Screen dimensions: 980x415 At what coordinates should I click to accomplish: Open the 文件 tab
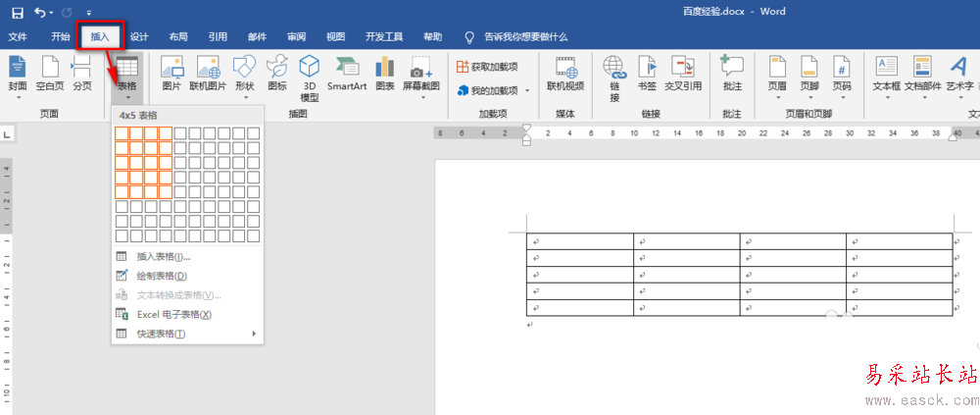[18, 37]
